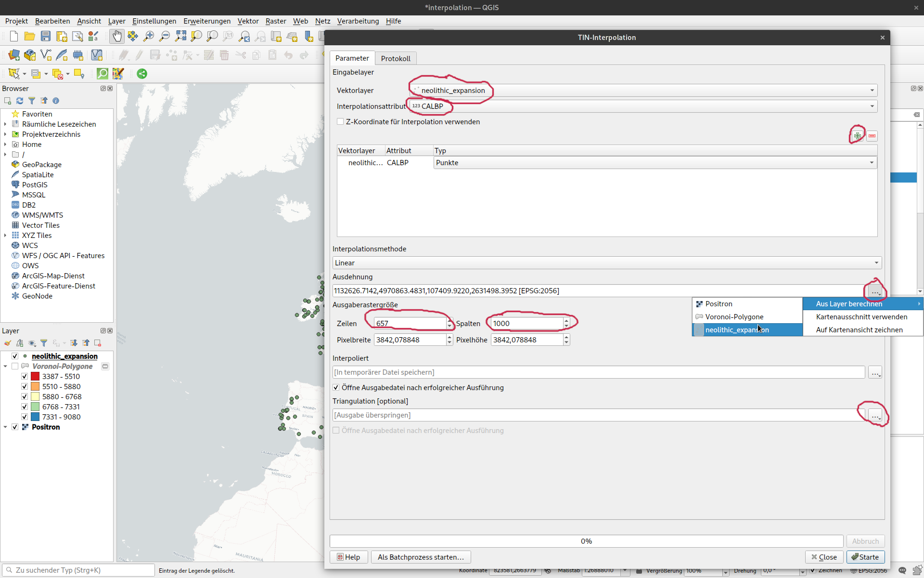Click the red 3387 - 5510 legend swatch
Image resolution: width=924 pixels, height=578 pixels.
pos(35,377)
